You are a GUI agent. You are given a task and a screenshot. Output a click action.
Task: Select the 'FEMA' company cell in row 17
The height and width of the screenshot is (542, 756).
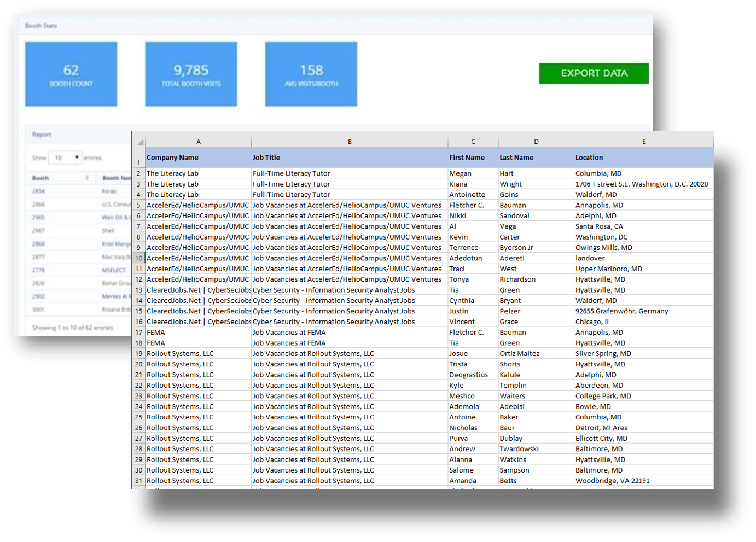pos(199,333)
